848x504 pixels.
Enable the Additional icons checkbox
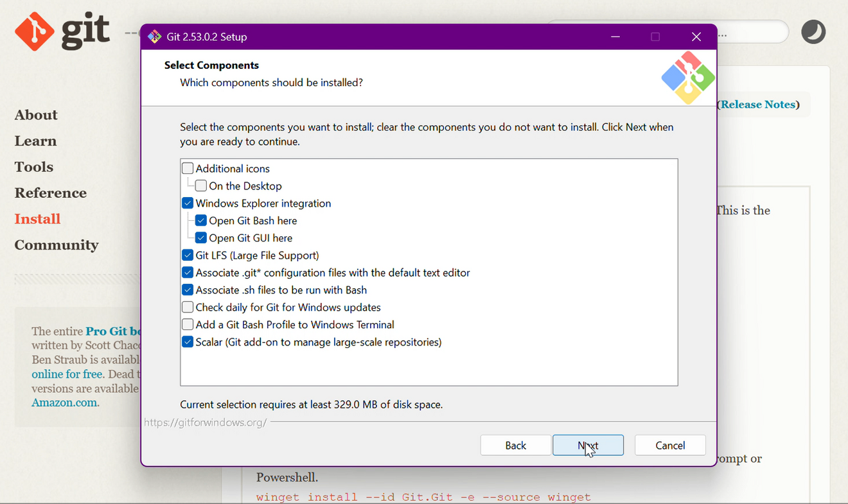click(x=188, y=168)
